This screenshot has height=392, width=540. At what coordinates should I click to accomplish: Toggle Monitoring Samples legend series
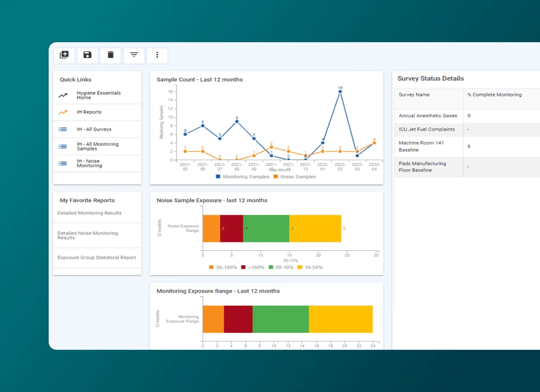tap(242, 177)
